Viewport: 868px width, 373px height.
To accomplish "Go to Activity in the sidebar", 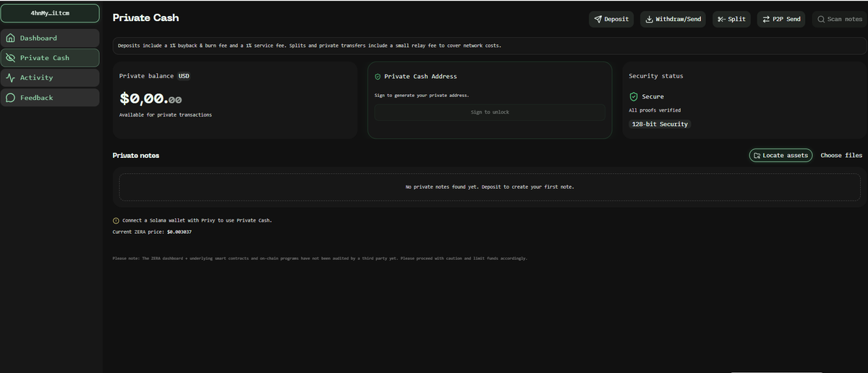I will [50, 77].
